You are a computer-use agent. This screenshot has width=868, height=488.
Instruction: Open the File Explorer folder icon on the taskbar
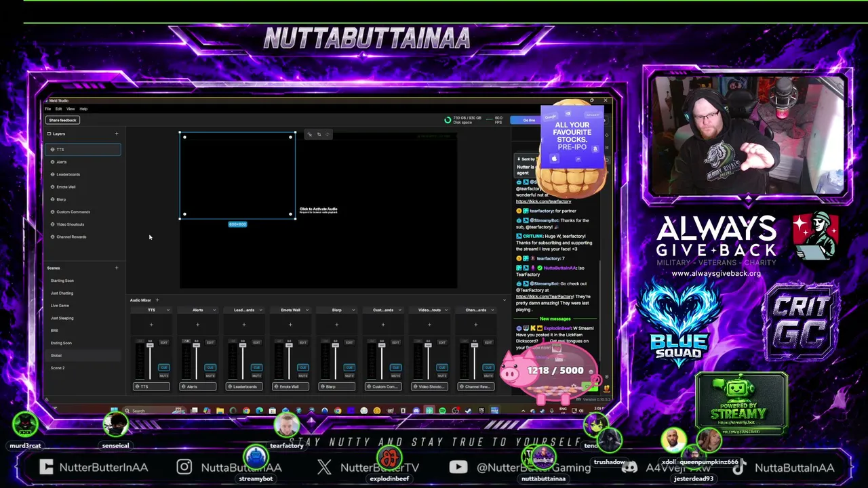coord(220,410)
